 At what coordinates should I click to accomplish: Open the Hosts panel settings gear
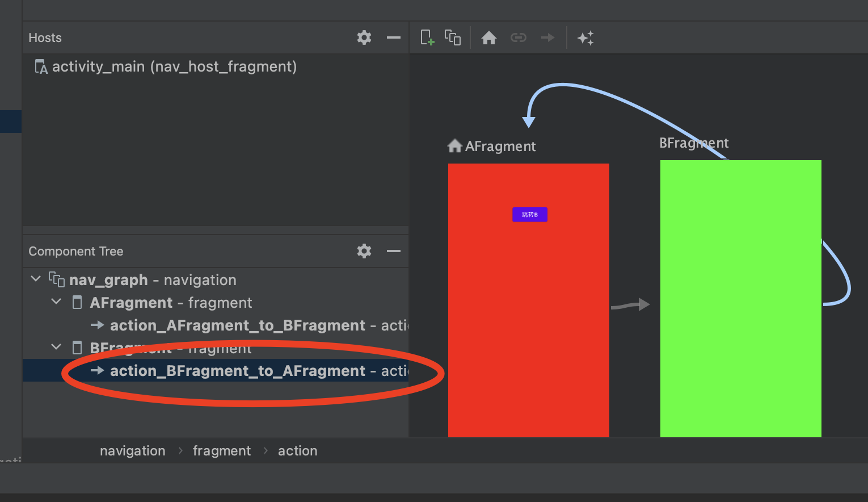tap(364, 37)
